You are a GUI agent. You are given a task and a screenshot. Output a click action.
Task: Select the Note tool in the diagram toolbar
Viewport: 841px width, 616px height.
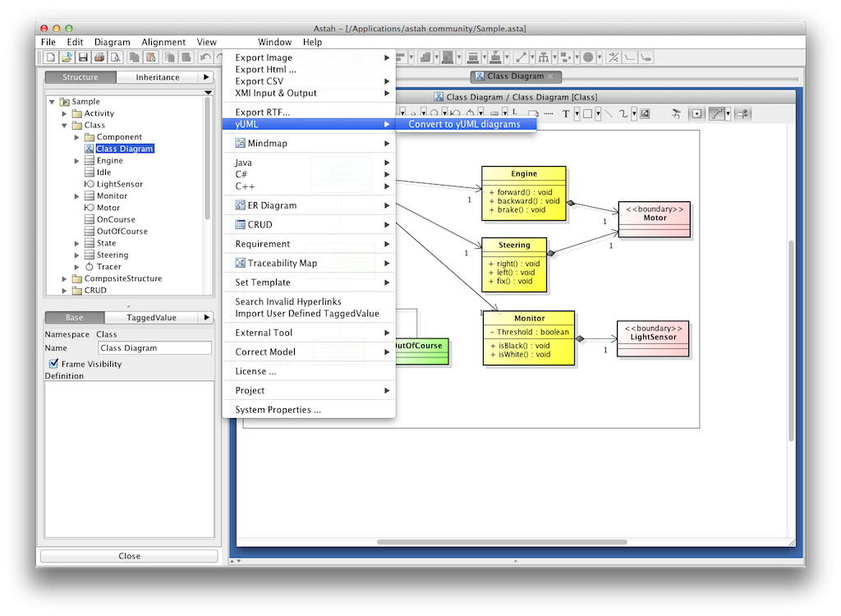533,114
